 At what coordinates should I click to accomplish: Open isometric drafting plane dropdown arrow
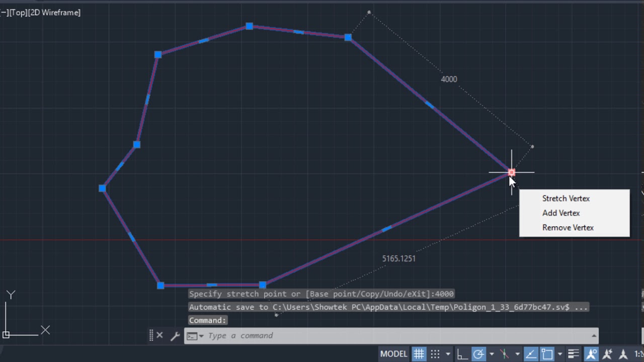pyautogui.click(x=517, y=354)
